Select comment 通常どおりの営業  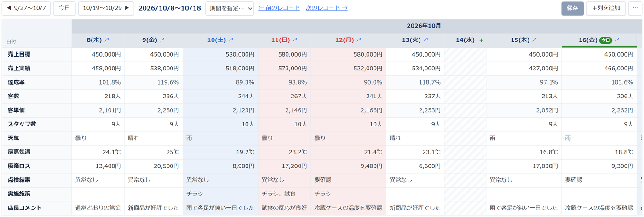[x=98, y=208]
